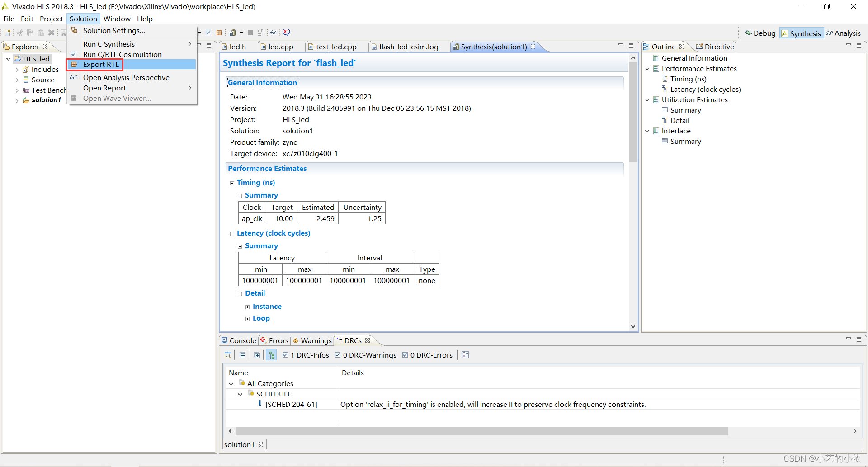
Task: Click the General Information heading link
Action: tap(262, 82)
